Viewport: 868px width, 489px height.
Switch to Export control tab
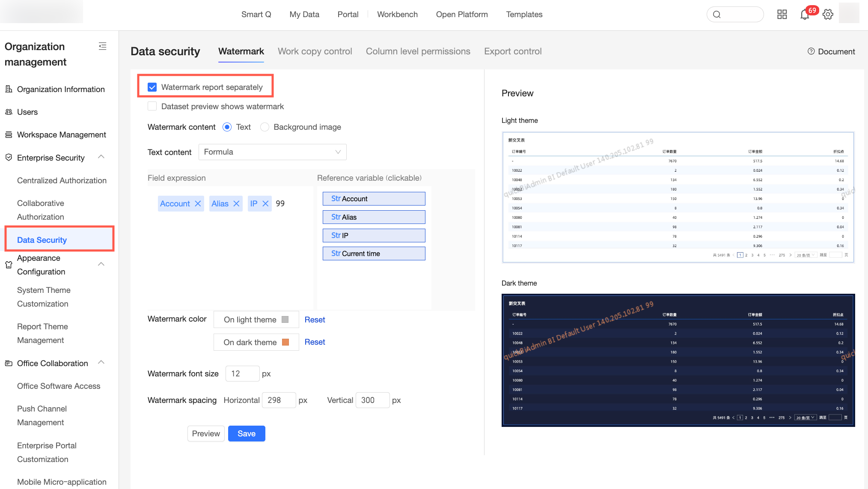tap(513, 51)
